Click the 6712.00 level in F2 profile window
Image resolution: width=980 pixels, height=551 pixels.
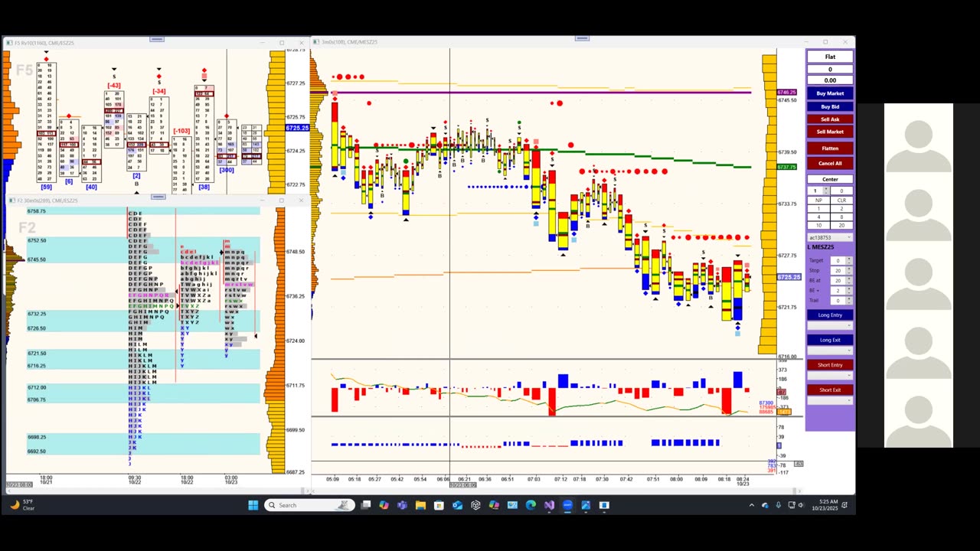pos(37,387)
